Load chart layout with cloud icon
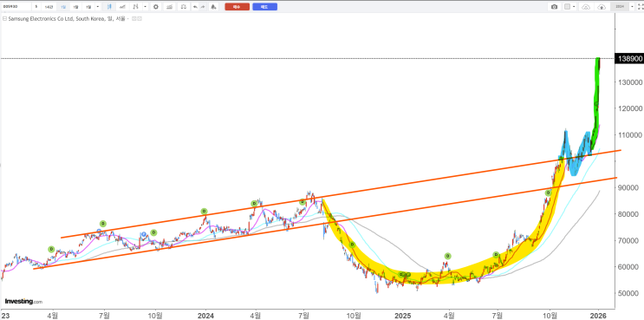644x320 pixels. pos(586,7)
